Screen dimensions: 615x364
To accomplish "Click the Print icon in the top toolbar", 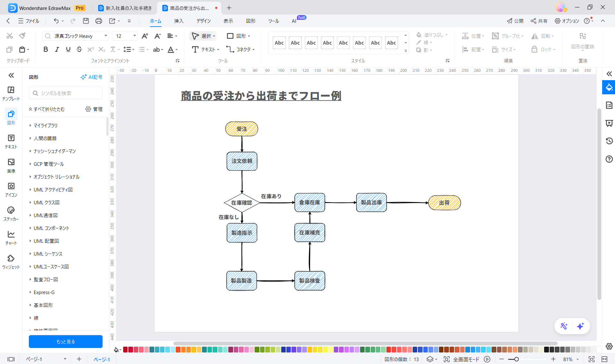I will coord(99,21).
